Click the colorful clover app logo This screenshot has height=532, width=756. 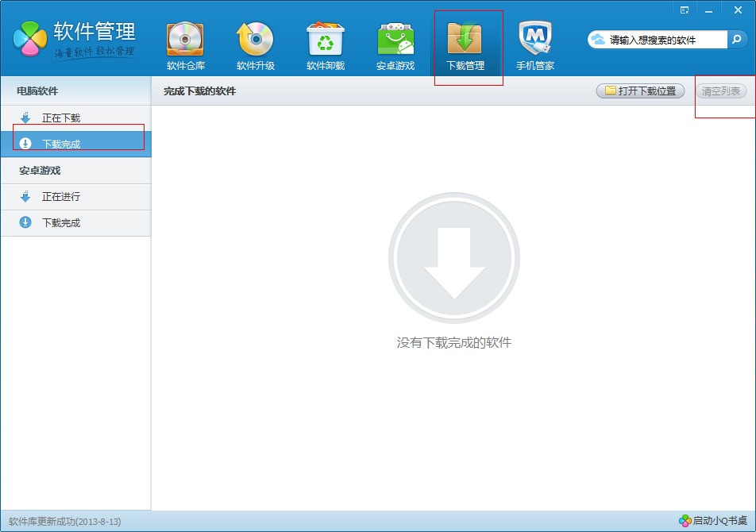pos(30,39)
